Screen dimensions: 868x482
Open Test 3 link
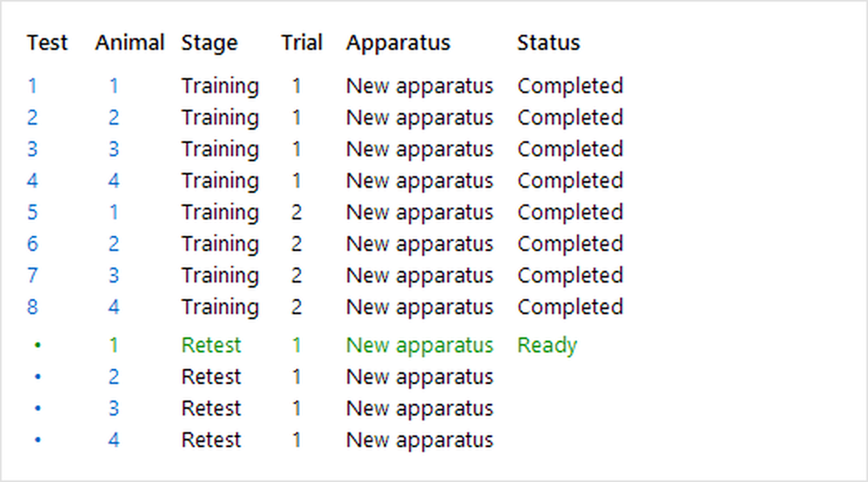[x=32, y=149]
